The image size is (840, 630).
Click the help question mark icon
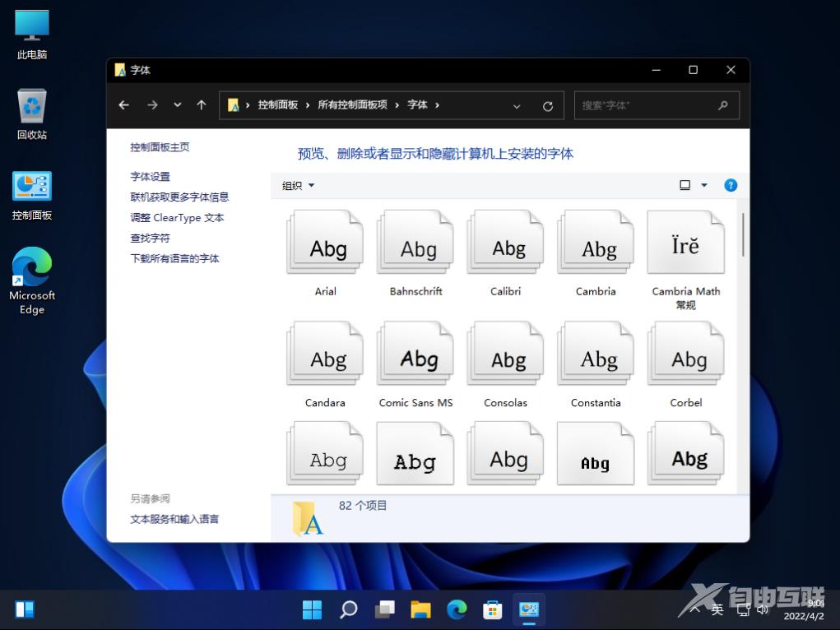[730, 185]
